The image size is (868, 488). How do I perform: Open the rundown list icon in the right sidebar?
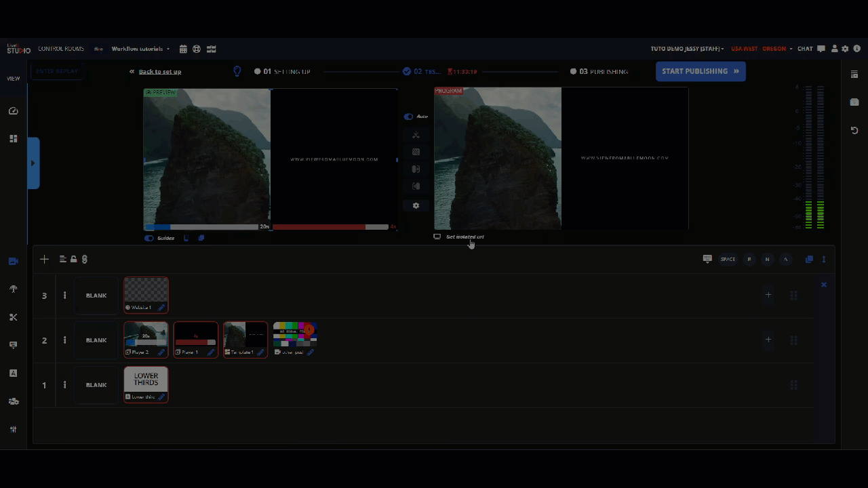[x=854, y=75]
